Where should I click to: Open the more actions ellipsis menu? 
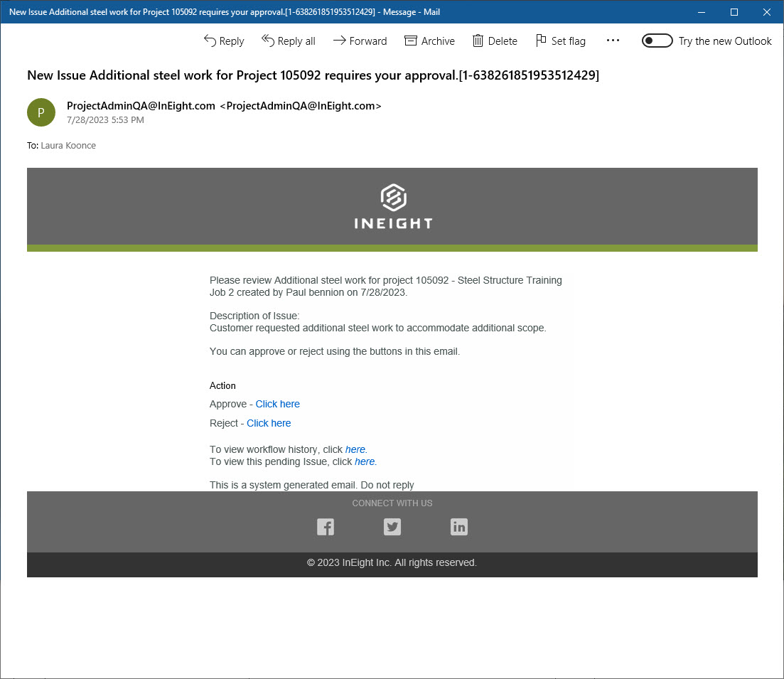[613, 41]
